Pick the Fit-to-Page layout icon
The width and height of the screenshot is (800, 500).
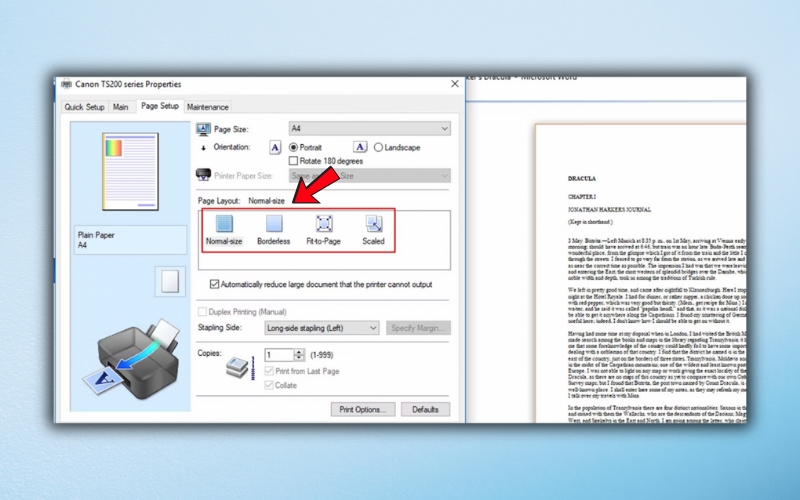pyautogui.click(x=324, y=223)
